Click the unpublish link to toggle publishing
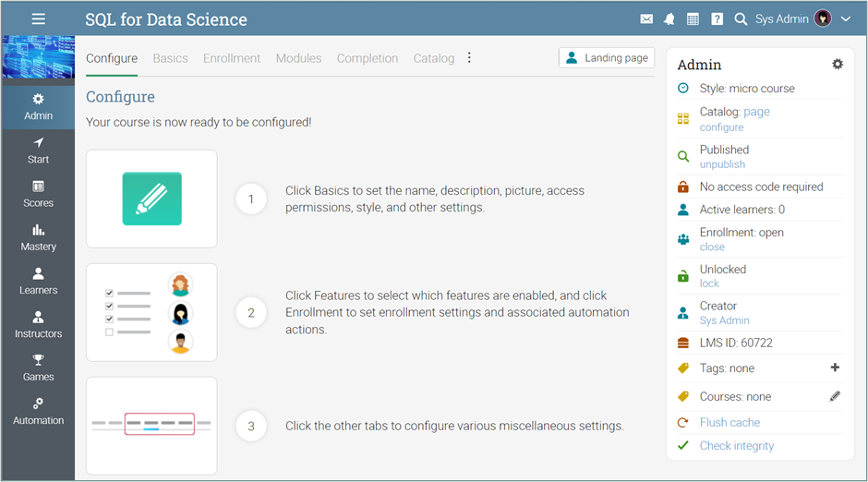 (722, 164)
